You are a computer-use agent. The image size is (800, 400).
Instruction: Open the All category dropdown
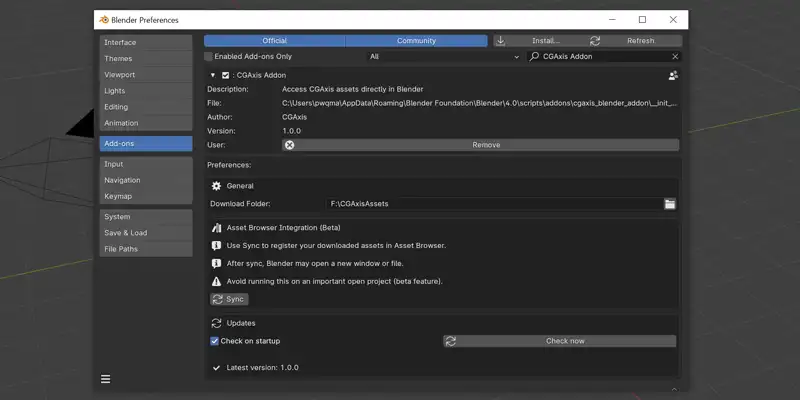pos(444,57)
